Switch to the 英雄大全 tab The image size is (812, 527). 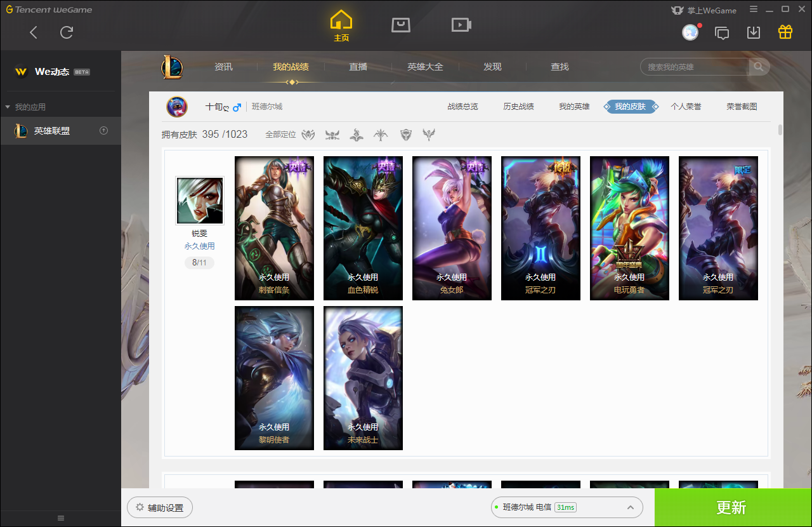point(425,67)
